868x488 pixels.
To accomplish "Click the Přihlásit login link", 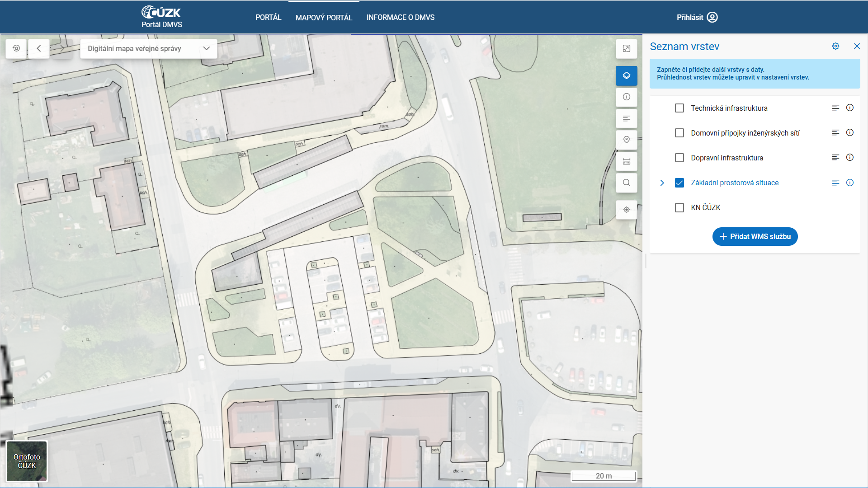I will tap(697, 17).
